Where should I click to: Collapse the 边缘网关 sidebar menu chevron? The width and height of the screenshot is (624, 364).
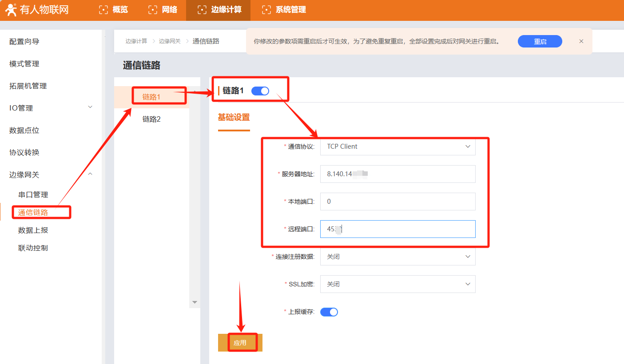[x=90, y=174]
